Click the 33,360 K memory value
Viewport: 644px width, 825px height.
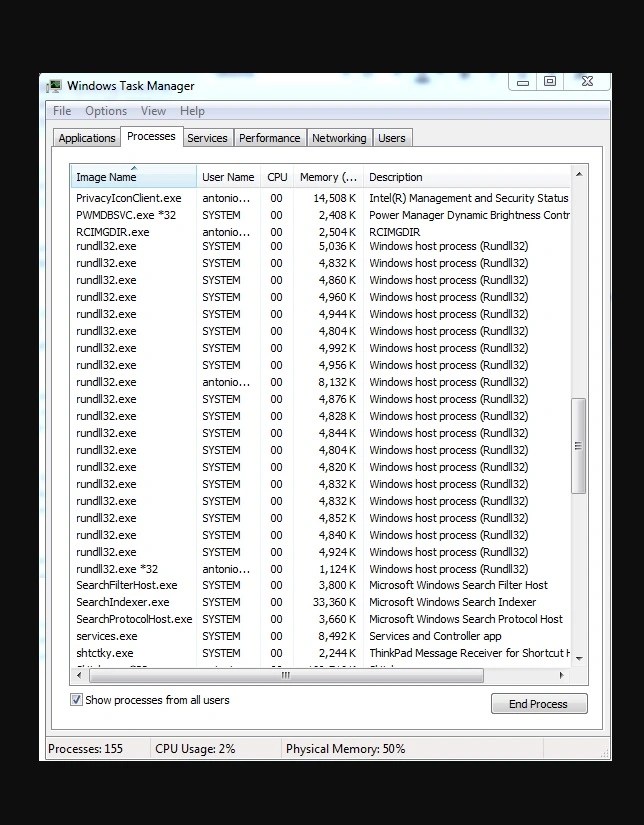334,602
